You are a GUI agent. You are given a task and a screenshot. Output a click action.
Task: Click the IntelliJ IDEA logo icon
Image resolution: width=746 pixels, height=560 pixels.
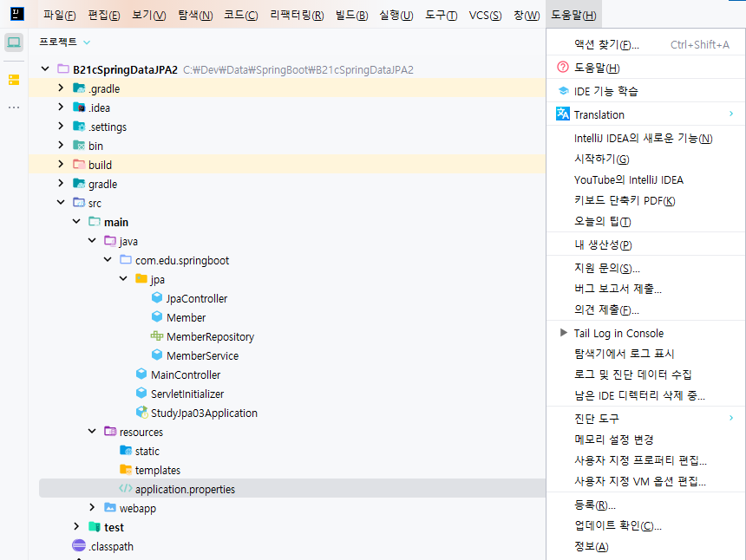[x=17, y=14]
